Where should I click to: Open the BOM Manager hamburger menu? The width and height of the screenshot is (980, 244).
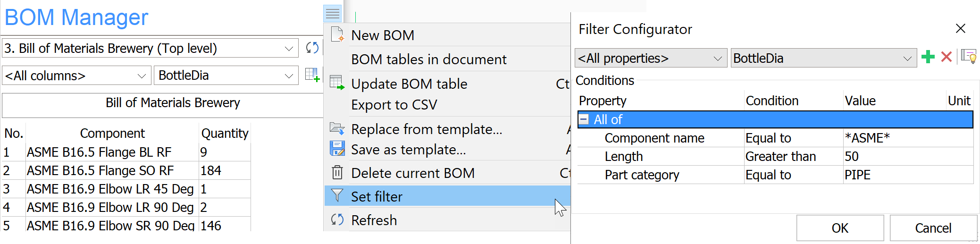tap(333, 14)
